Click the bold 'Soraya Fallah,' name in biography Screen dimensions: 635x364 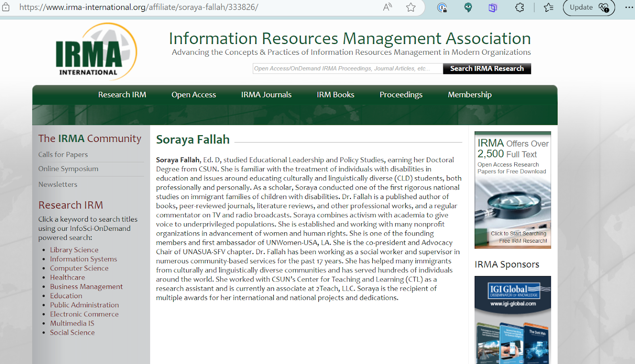click(x=178, y=160)
